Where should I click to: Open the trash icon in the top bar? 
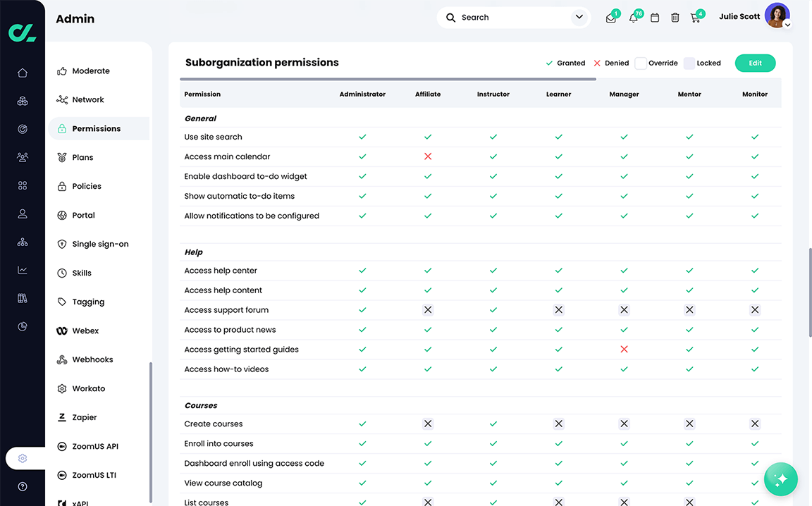675,17
